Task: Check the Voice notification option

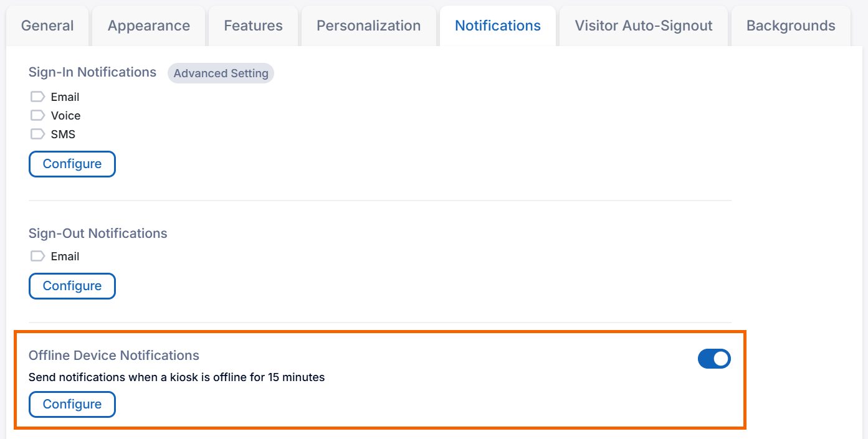Action: pos(36,115)
